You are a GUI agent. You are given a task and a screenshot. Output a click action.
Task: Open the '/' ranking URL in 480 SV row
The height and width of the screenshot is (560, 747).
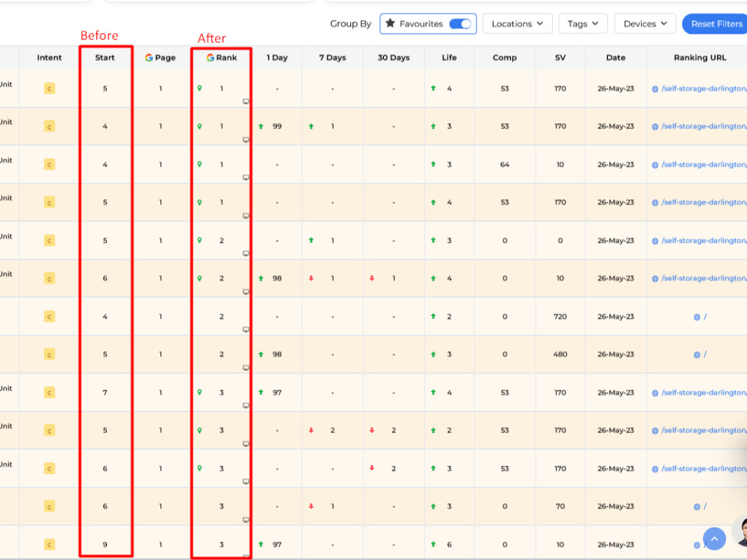(705, 354)
